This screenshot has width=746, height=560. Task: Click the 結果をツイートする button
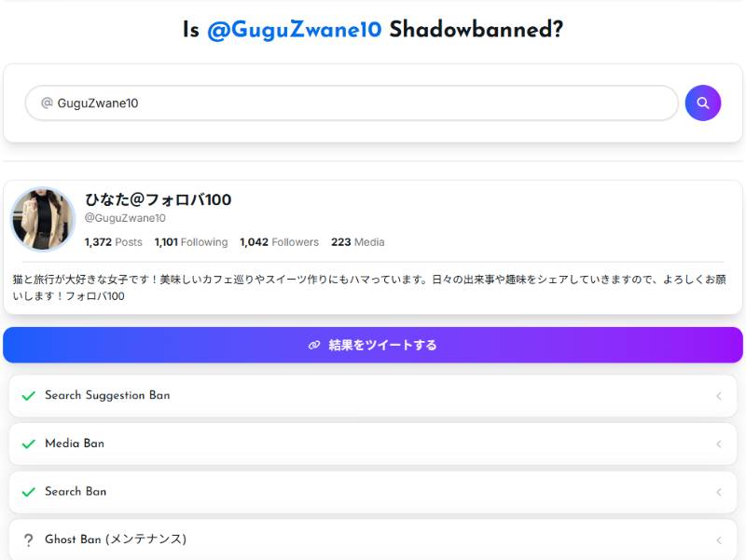[373, 345]
